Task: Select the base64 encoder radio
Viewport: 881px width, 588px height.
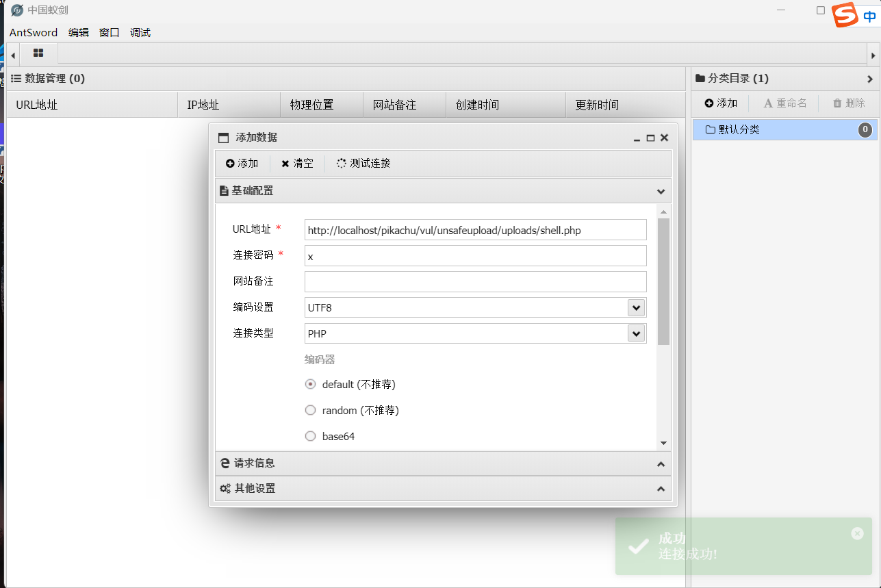Action: [310, 436]
